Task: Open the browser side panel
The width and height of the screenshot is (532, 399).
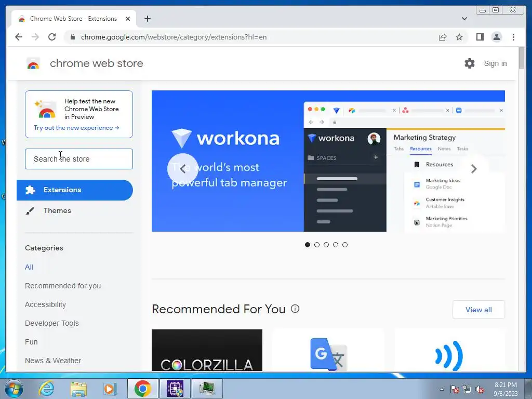Action: [480, 37]
